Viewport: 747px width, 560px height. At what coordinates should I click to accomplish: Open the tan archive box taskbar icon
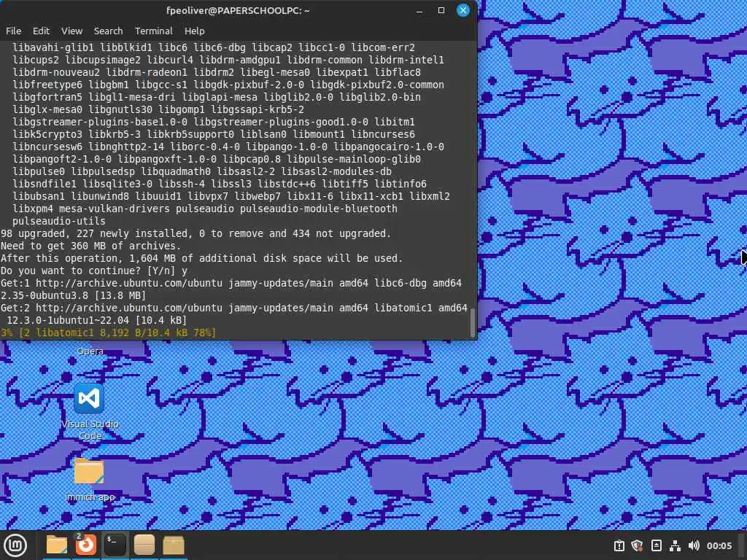pyautogui.click(x=144, y=545)
